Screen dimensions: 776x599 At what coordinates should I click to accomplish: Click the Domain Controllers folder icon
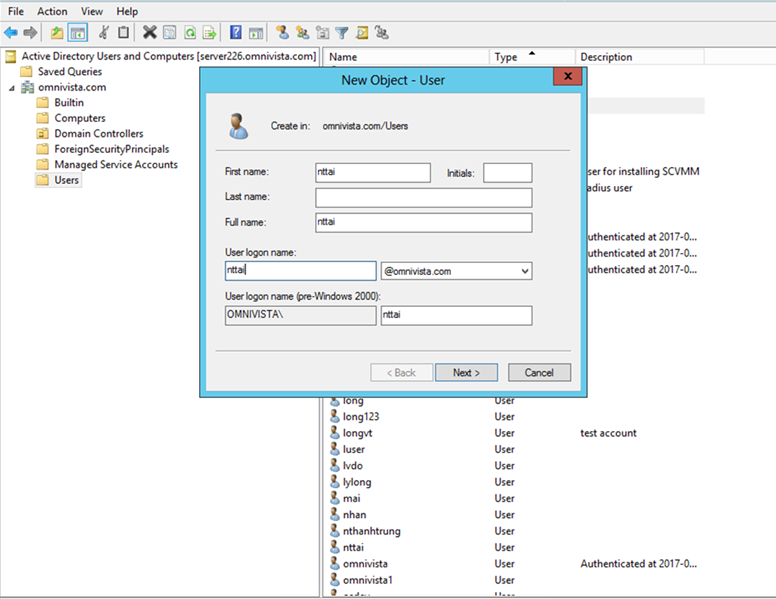pos(43,134)
